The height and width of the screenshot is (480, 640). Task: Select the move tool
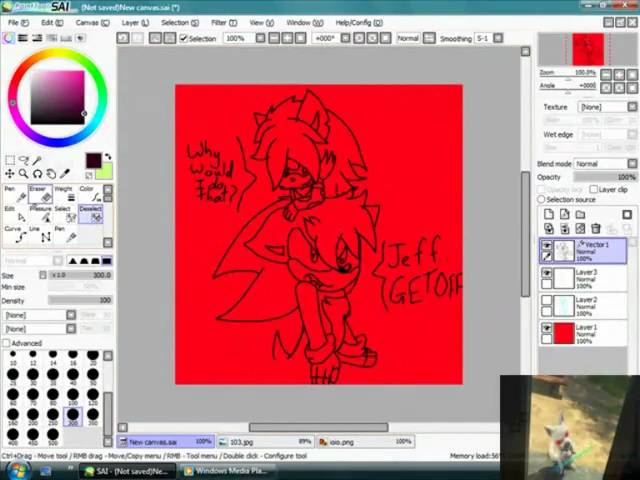(x=10, y=174)
